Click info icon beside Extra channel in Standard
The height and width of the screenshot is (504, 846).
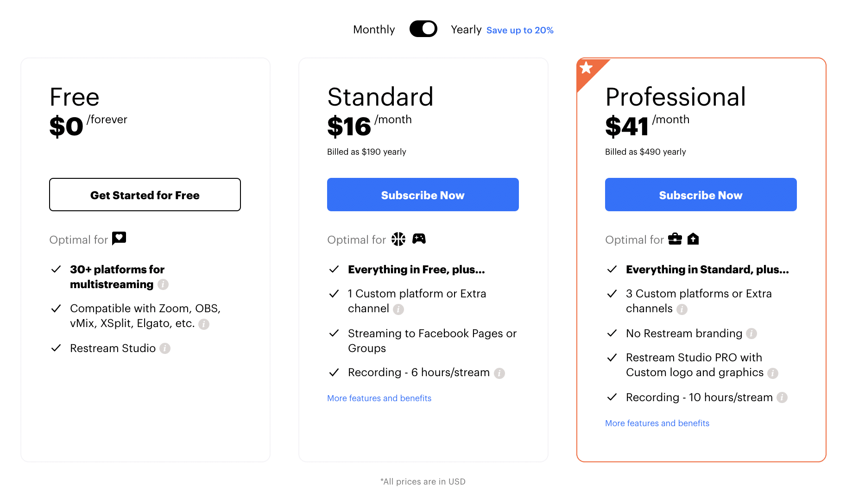[398, 309]
